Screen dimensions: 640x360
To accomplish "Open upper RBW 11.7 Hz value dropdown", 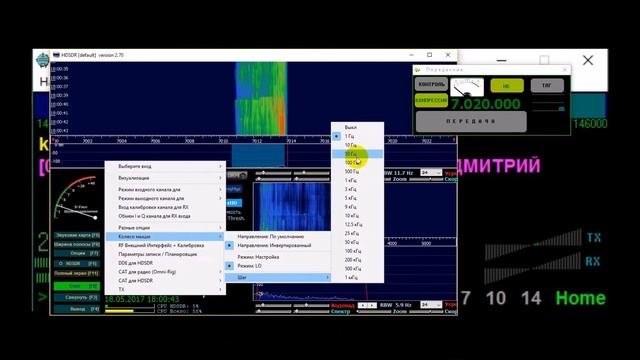I will point(431,173).
